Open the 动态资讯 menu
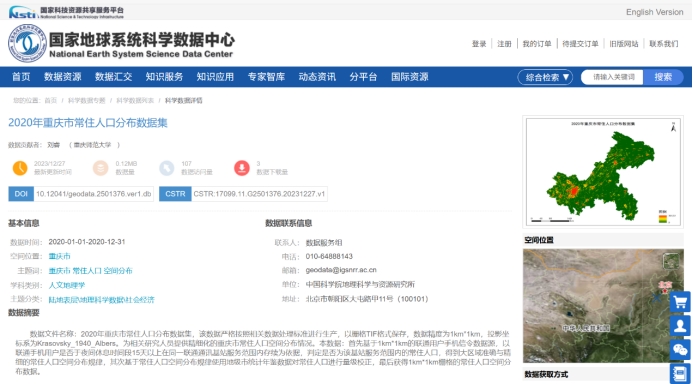The image size is (693, 384). coord(317,77)
